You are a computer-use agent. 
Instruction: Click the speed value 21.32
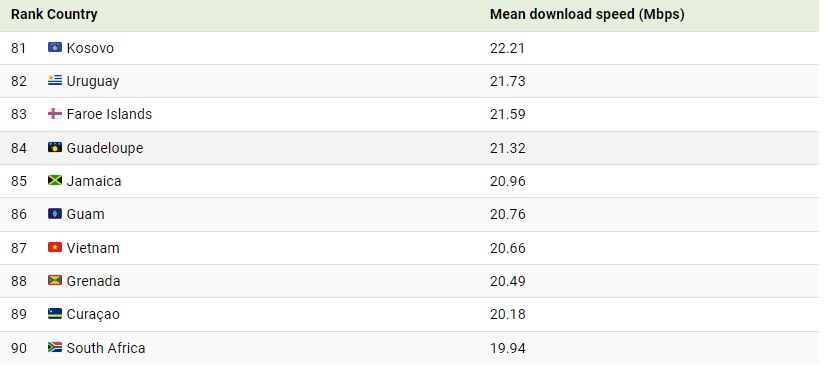click(507, 148)
